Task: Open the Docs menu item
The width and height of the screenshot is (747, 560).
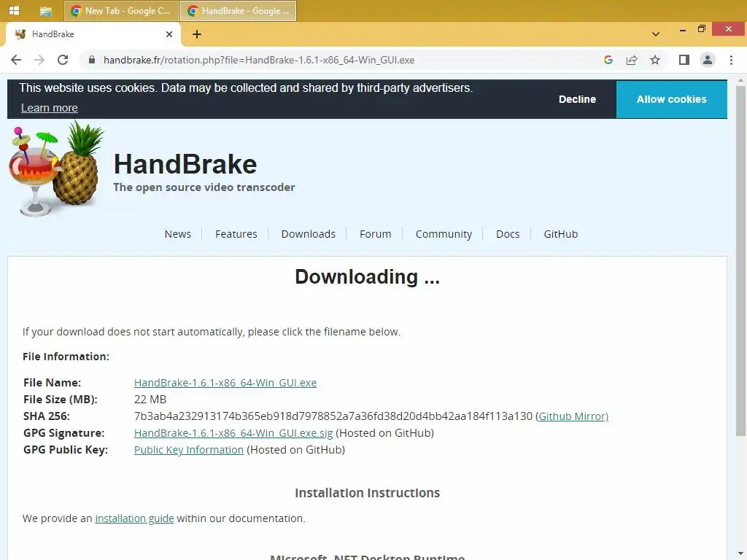Action: point(508,234)
